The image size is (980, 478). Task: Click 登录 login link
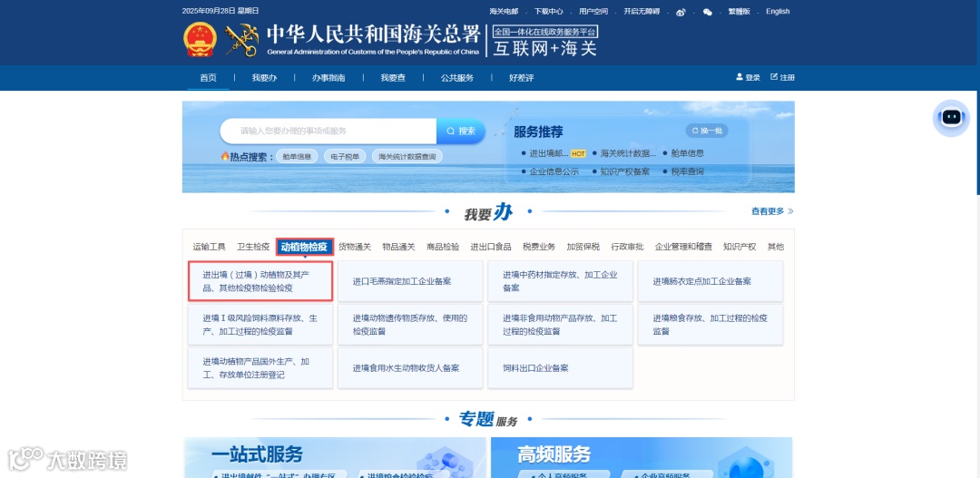tap(752, 77)
